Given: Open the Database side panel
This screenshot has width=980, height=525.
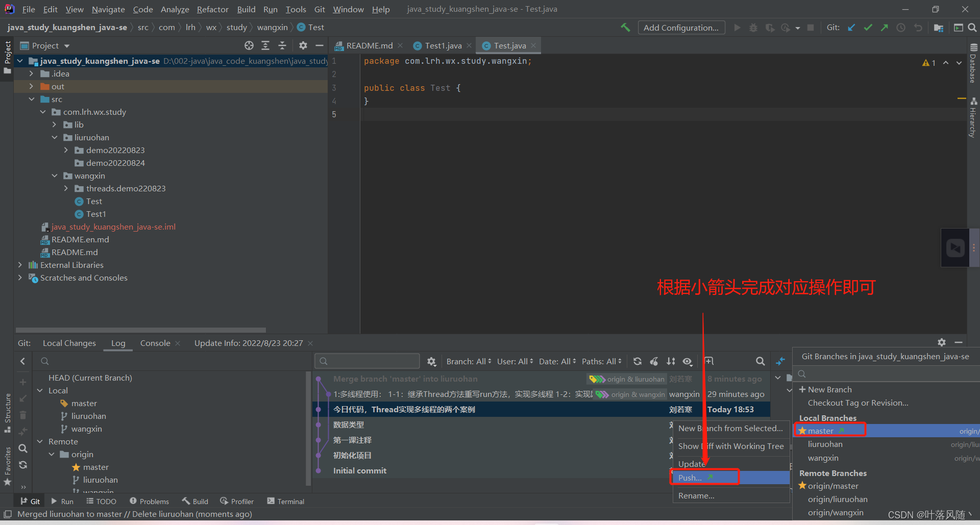Looking at the screenshot, I should 973,63.
